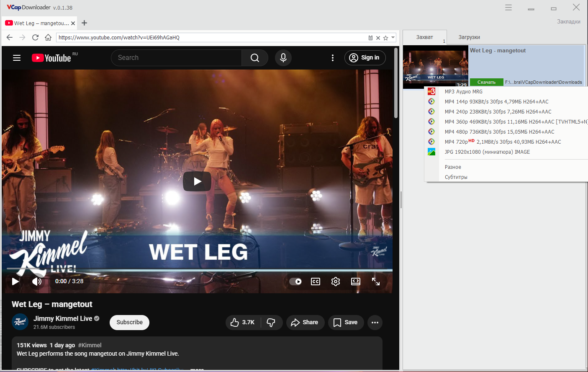The height and width of the screenshot is (372, 588).
Task: Select the MP4 360p 11,16МБ format
Action: point(516,122)
